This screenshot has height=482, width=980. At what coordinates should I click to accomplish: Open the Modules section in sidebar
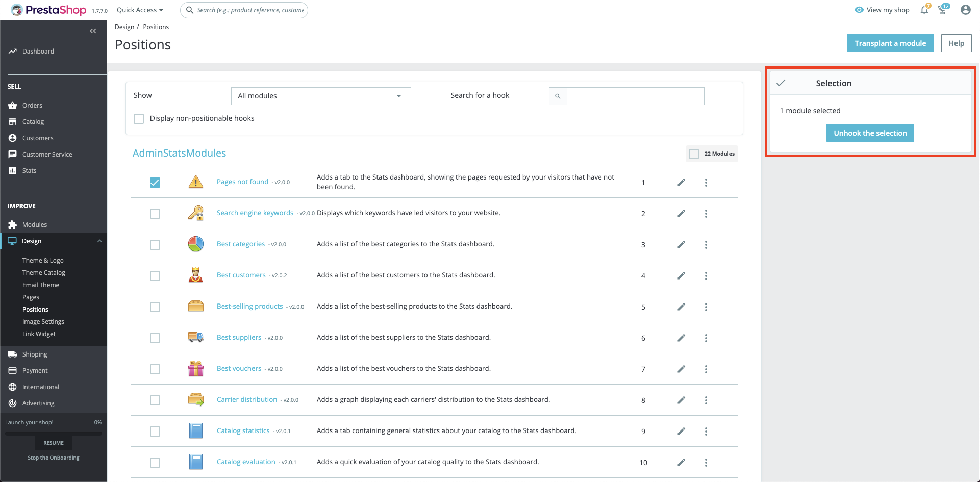point(34,224)
